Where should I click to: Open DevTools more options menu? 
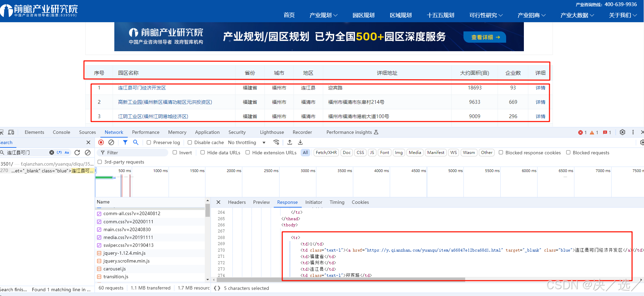click(633, 132)
